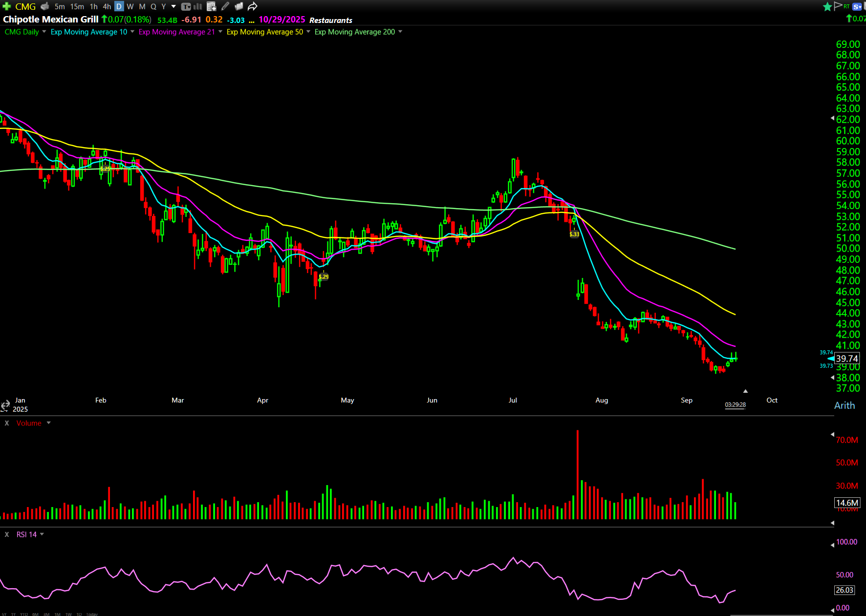The height and width of the screenshot is (616, 866).
Task: Toggle the Arith price scale mode
Action: tap(844, 405)
